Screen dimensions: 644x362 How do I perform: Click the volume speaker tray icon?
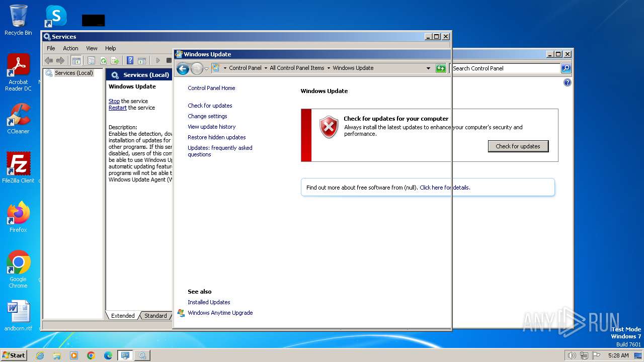tap(572, 355)
